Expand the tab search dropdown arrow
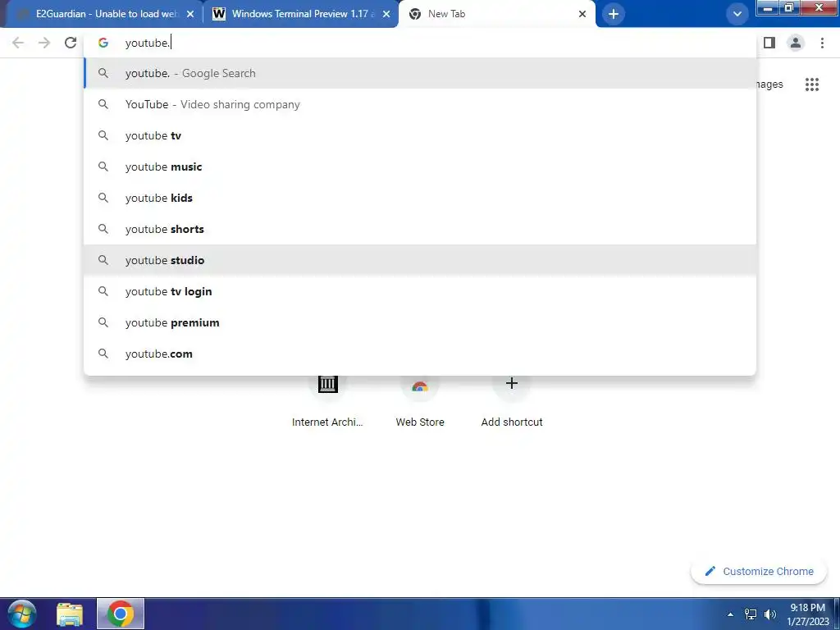 [x=737, y=14]
